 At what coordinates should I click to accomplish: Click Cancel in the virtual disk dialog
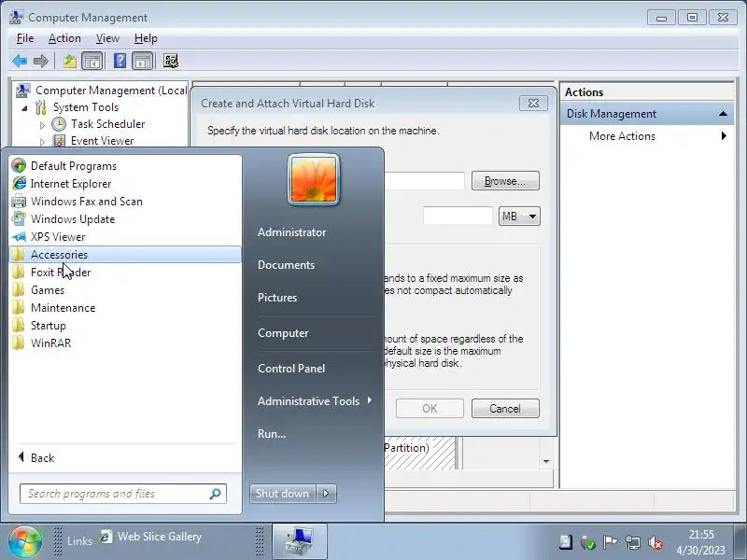tap(505, 409)
